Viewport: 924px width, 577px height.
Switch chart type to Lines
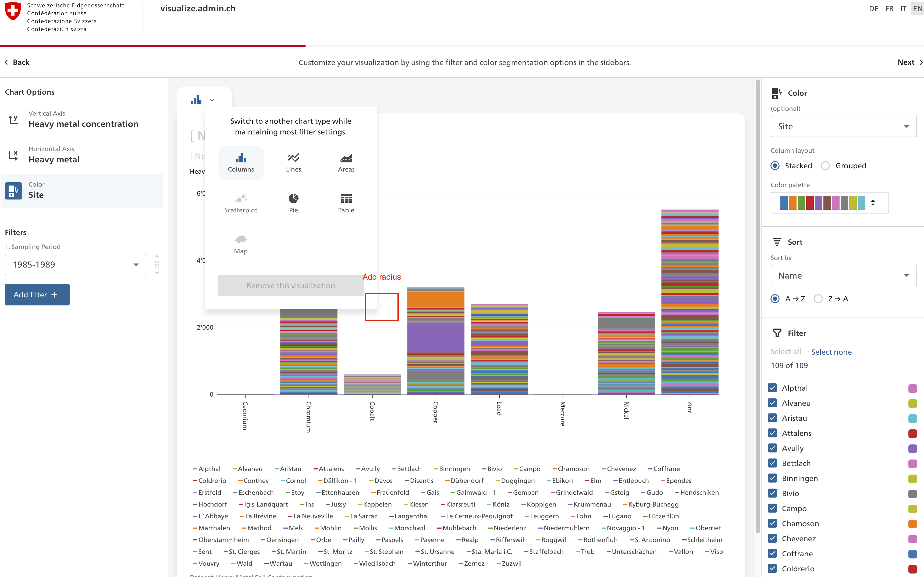pyautogui.click(x=293, y=163)
